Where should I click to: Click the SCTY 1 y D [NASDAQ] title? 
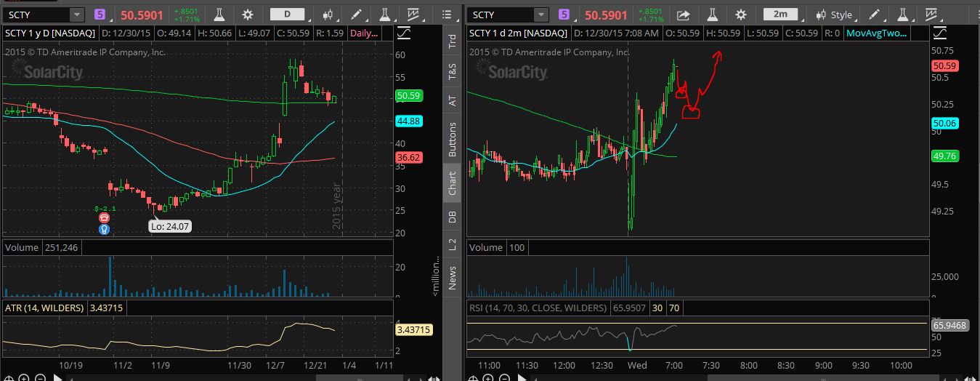(49, 33)
